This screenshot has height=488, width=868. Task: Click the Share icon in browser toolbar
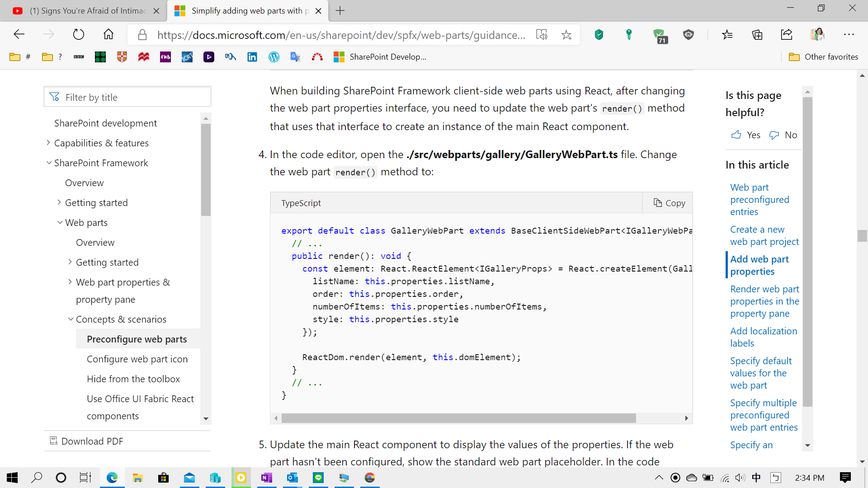coord(787,34)
